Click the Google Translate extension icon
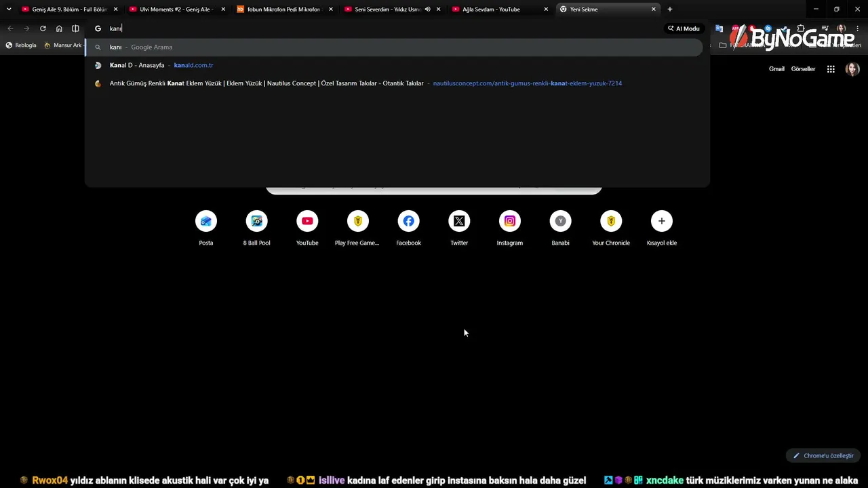The width and height of the screenshot is (868, 488). coord(719,28)
